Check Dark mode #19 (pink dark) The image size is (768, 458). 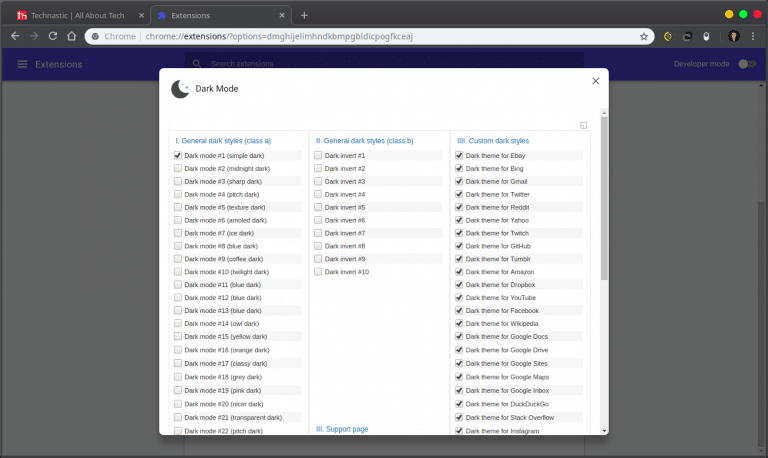coord(178,390)
